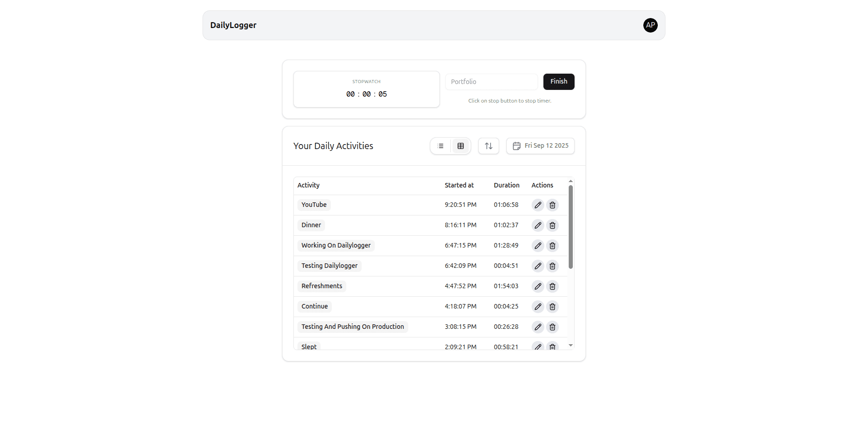
Task: Open the AP user avatar menu
Action: click(x=650, y=25)
